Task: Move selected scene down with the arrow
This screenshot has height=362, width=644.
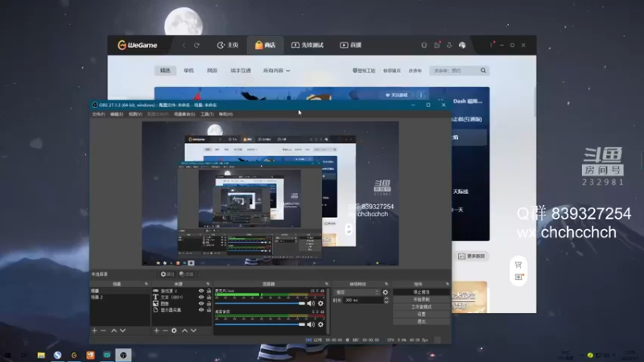Action: click(123, 331)
